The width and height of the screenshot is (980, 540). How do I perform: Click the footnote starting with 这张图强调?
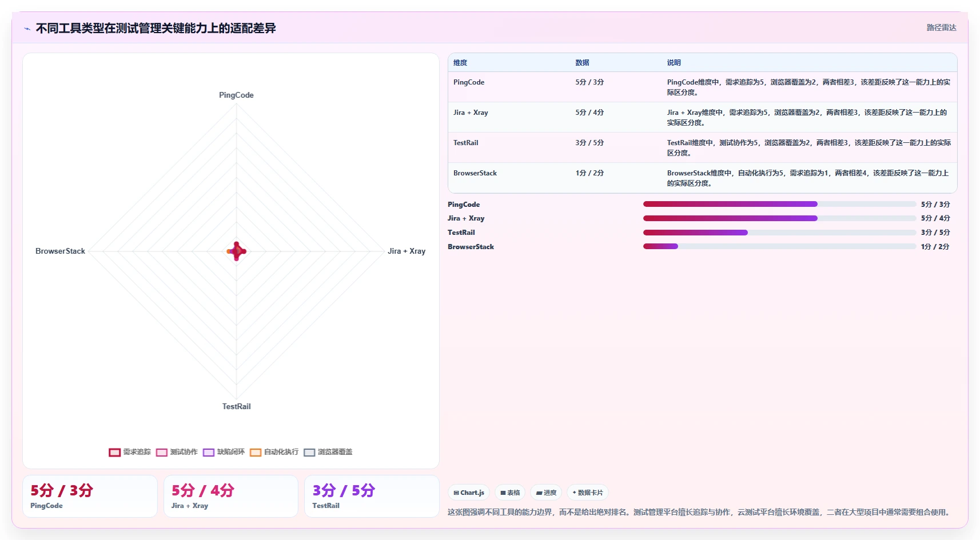(x=700, y=513)
